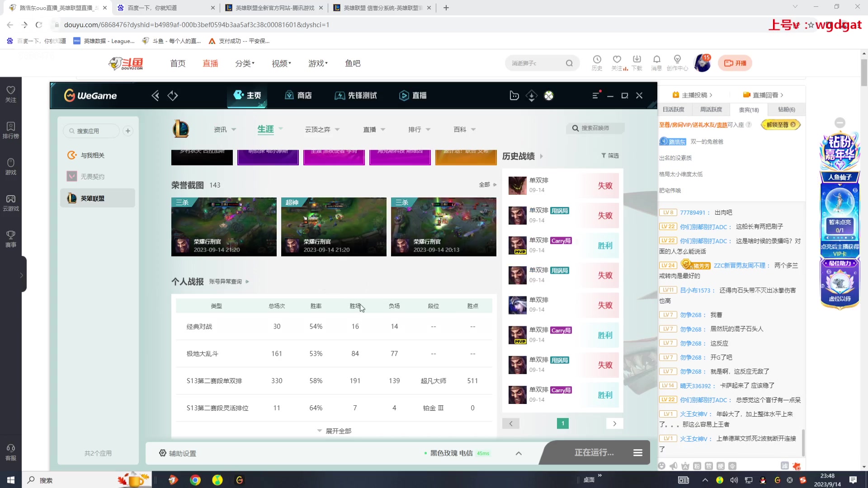Click the Douyu 下载 download icon
The image size is (868, 488).
pos(637,63)
